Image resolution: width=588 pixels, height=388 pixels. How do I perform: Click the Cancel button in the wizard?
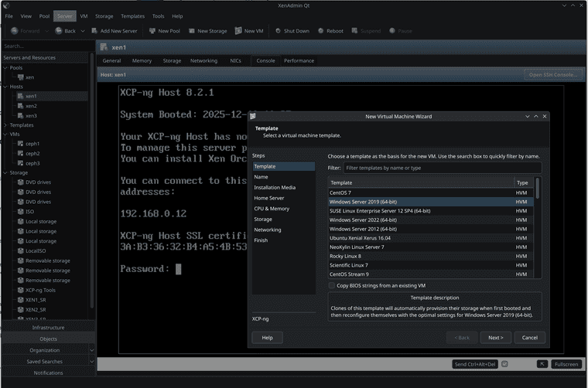pos(530,338)
